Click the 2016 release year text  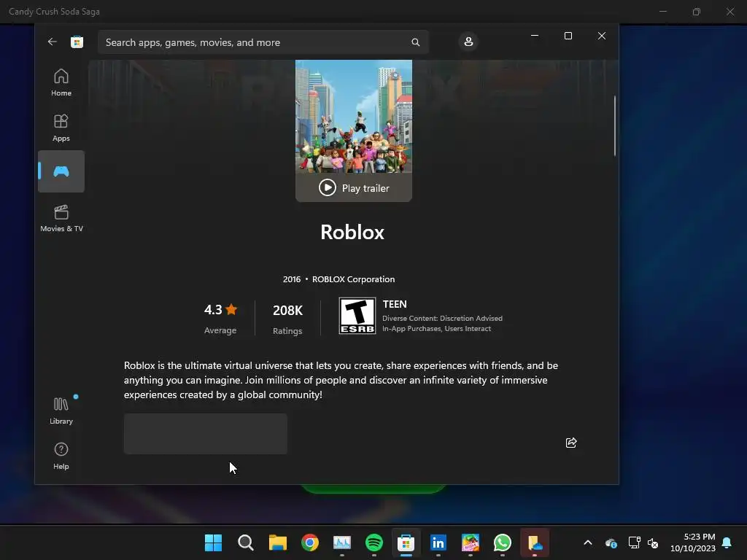click(x=292, y=279)
